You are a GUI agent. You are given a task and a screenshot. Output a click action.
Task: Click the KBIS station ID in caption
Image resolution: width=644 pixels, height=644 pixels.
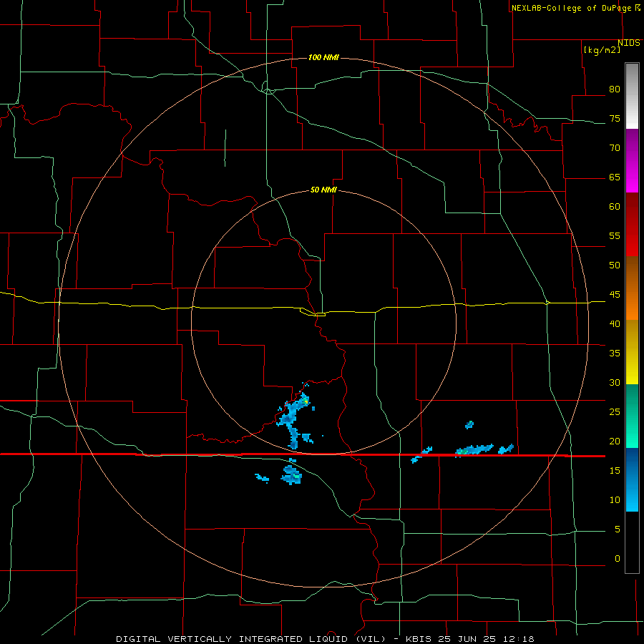click(x=418, y=639)
